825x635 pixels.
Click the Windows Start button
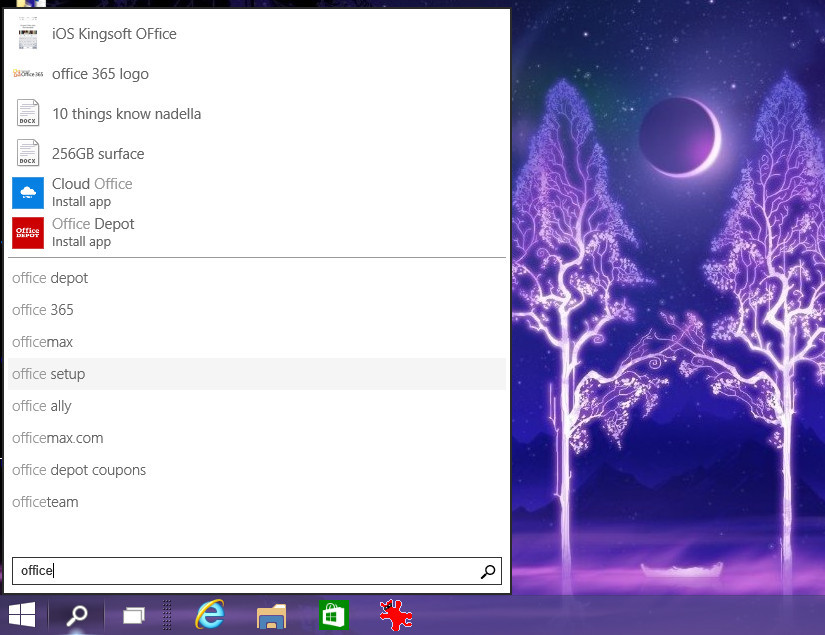click(22, 614)
